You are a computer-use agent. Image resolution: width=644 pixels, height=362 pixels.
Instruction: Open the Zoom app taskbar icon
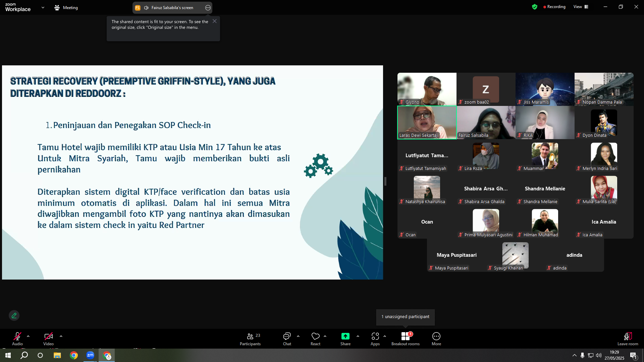(x=90, y=355)
